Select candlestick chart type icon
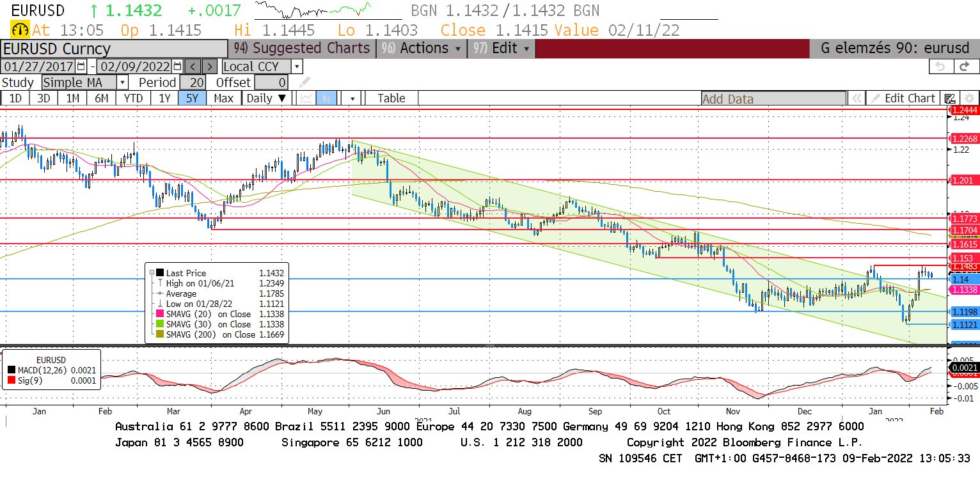Image resolution: width=980 pixels, height=477 pixels. pos(326,98)
